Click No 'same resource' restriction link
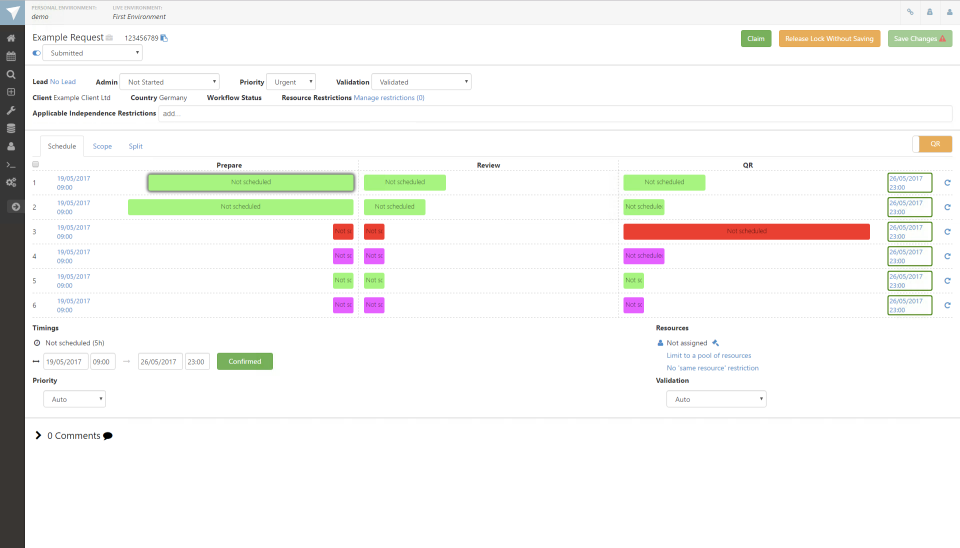This screenshot has width=960, height=548. 712,368
